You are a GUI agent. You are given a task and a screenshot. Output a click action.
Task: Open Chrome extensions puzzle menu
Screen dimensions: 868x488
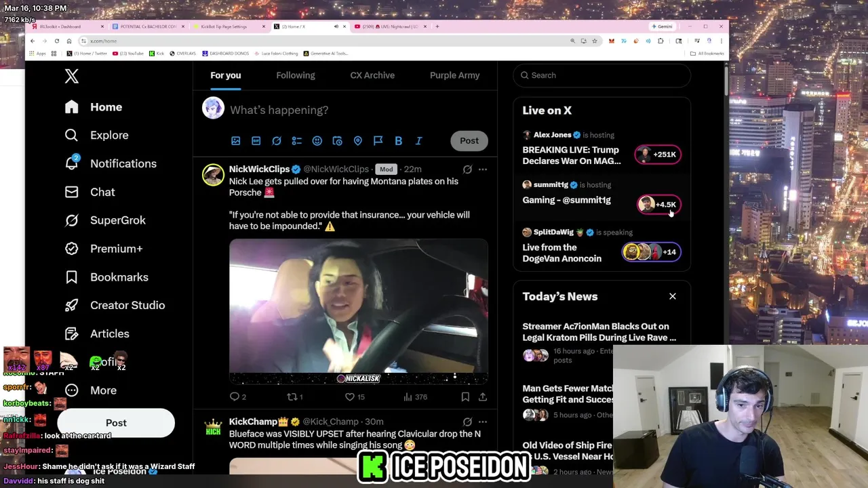[661, 41]
